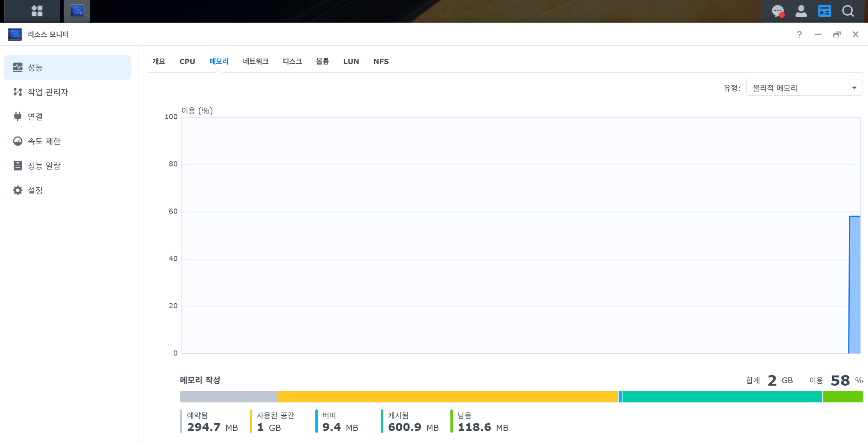The width and height of the screenshot is (868, 443).
Task: Click the 58 % utilization value
Action: (847, 381)
